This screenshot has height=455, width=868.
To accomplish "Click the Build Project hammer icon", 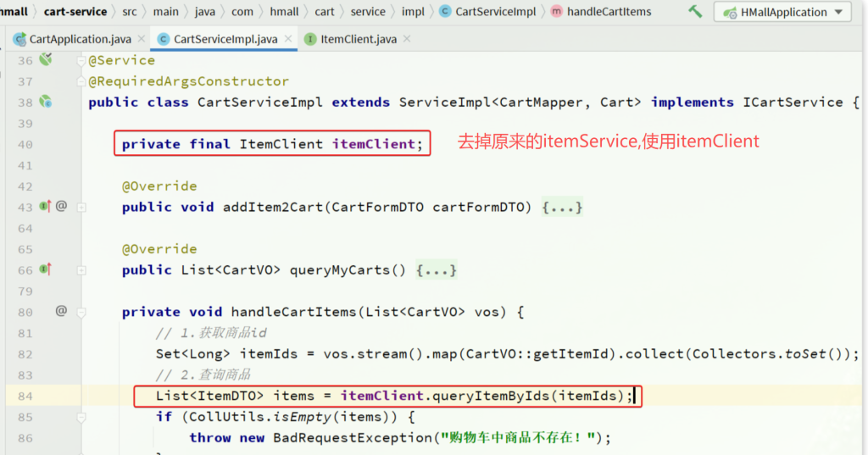I will [x=695, y=12].
